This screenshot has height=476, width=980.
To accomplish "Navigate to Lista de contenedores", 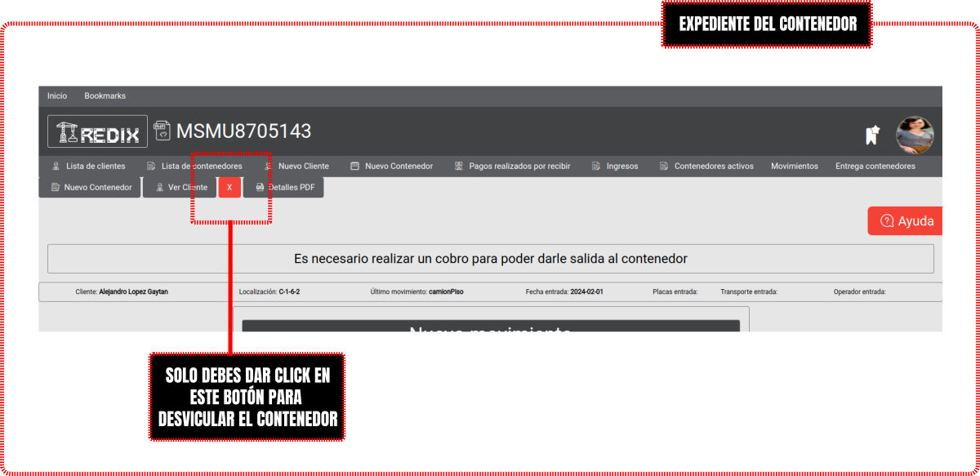I will pos(194,167).
